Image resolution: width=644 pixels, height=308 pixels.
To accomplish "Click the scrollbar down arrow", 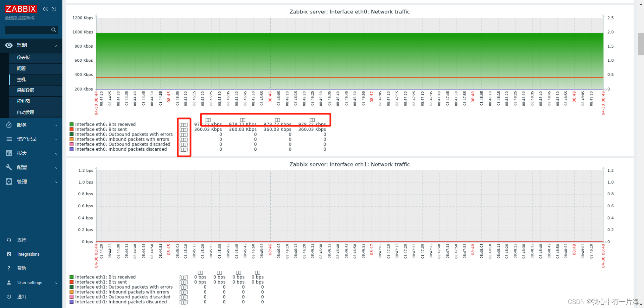I will pyautogui.click(x=641, y=305).
